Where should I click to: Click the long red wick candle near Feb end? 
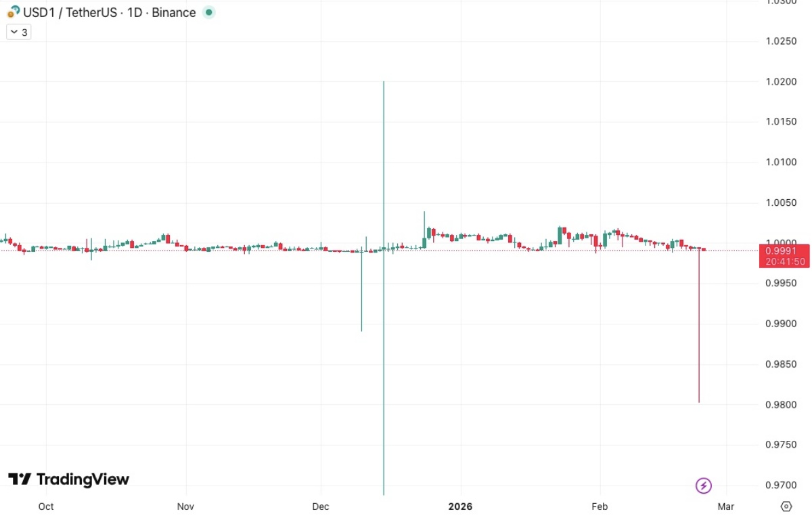pyautogui.click(x=699, y=325)
